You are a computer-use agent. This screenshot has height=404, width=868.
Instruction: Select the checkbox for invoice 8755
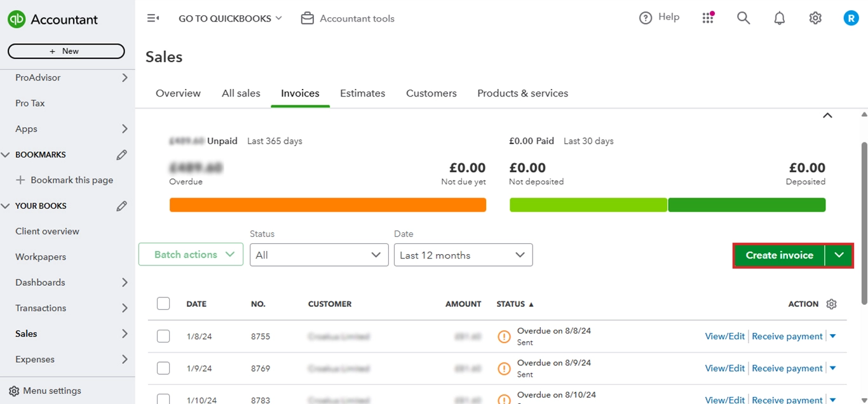tap(163, 335)
